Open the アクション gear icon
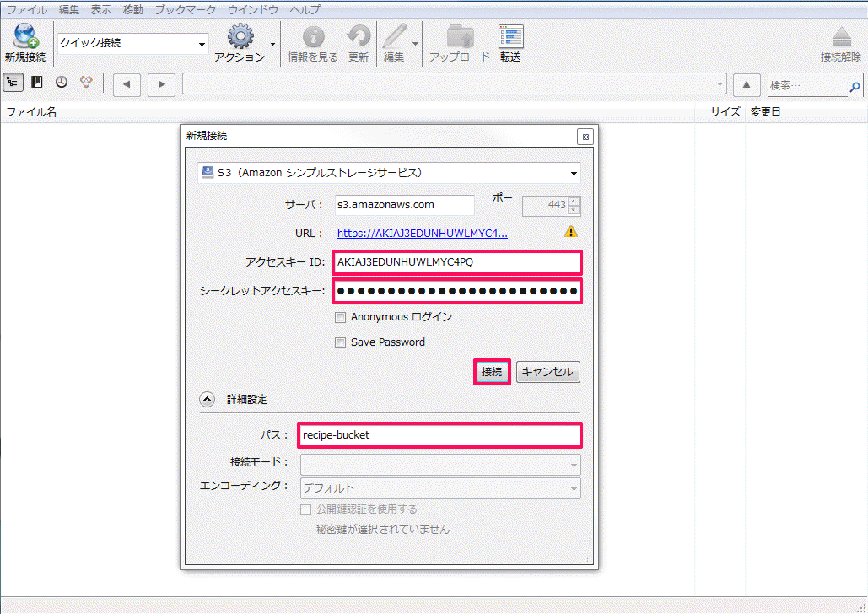This screenshot has height=614, width=868. point(240,36)
